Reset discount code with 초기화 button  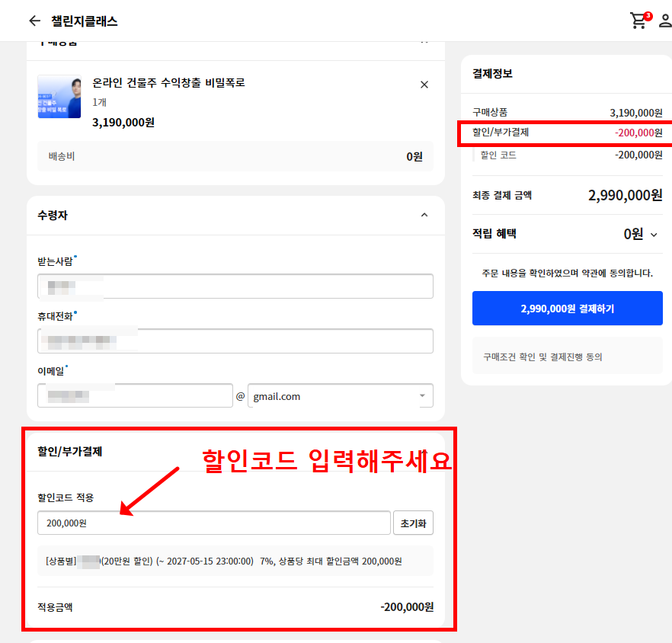click(x=413, y=523)
